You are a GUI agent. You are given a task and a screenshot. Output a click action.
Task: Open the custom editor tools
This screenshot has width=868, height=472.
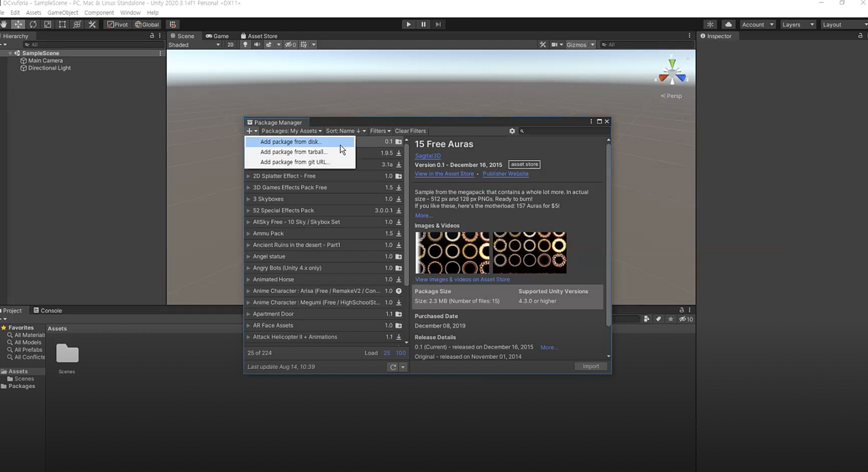92,24
